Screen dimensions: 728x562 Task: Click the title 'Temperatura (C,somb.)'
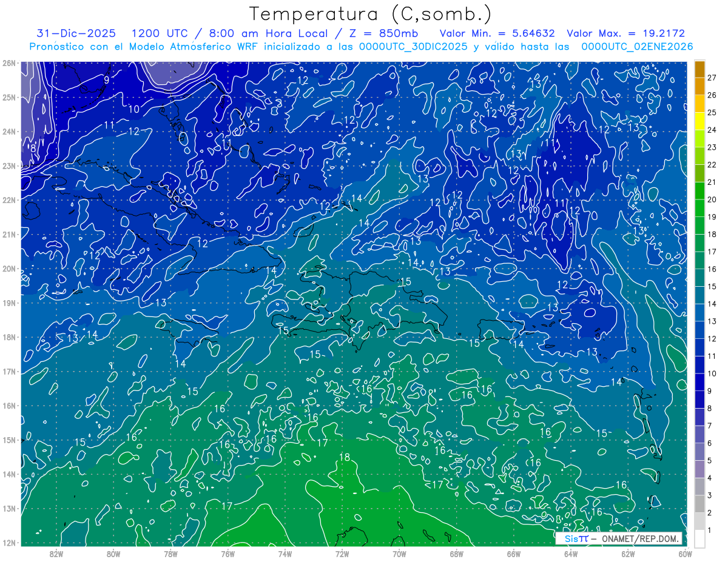pyautogui.click(x=371, y=14)
